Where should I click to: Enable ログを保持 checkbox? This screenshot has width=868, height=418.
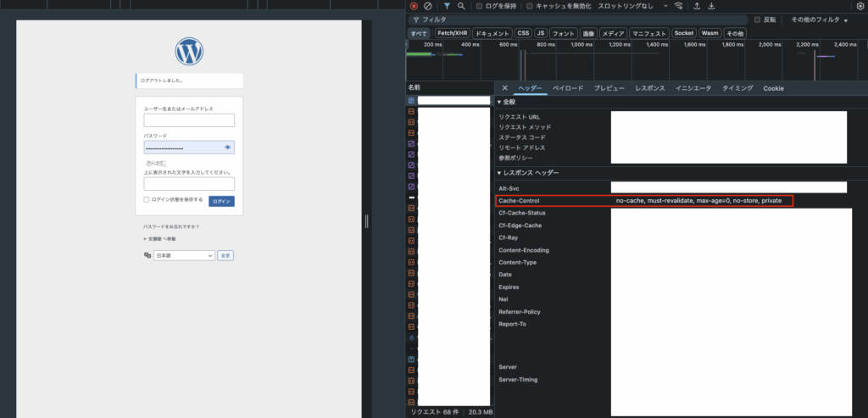tap(480, 6)
